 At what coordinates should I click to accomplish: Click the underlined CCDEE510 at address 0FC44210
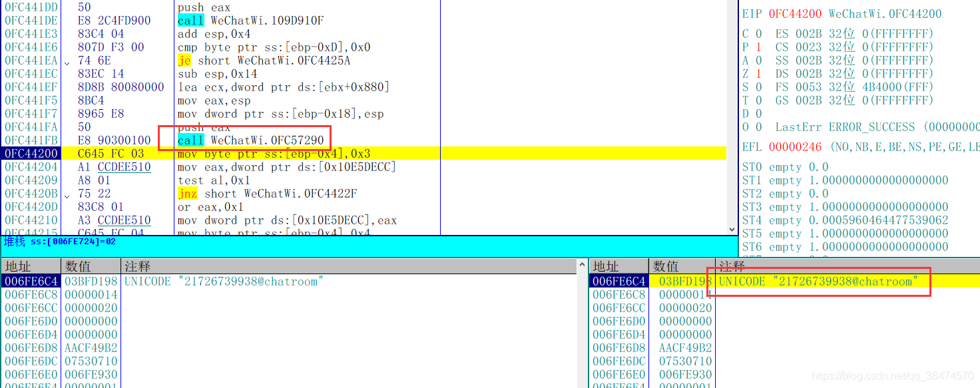pyautogui.click(x=124, y=220)
